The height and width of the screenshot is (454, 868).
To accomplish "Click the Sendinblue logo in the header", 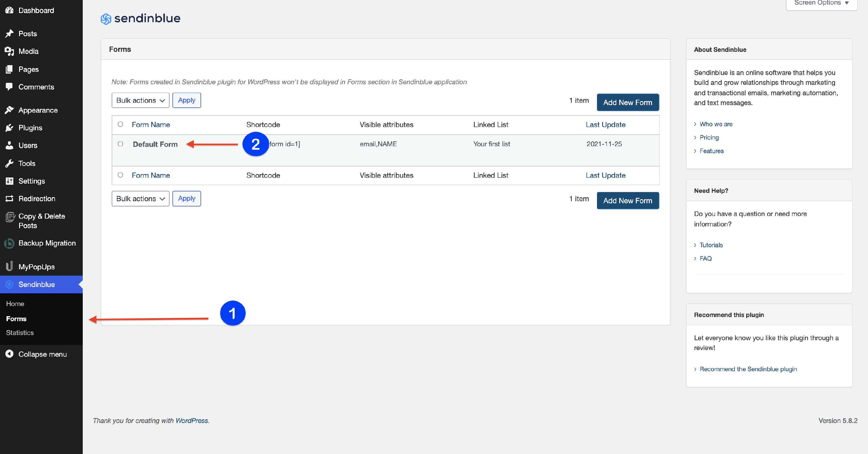I will tap(140, 18).
